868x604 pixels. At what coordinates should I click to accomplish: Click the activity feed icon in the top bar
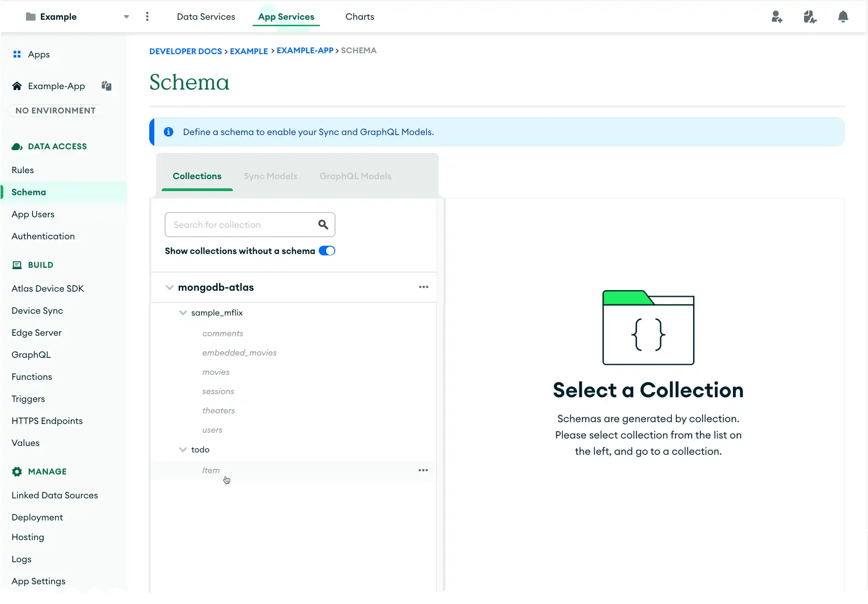coord(810,17)
